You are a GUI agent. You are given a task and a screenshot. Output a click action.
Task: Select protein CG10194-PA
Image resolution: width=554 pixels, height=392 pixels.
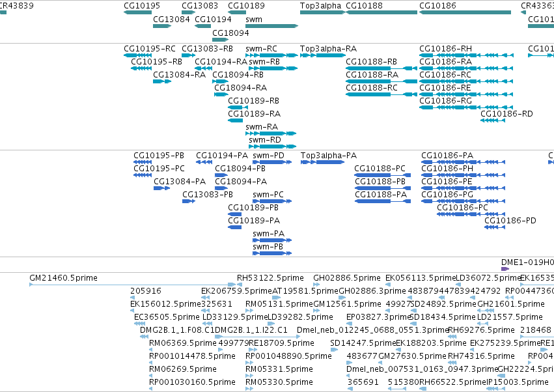tap(204, 162)
